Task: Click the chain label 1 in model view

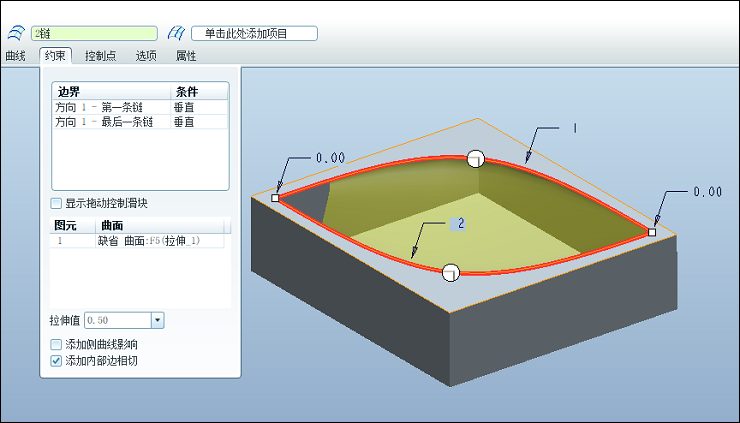Action: click(x=574, y=128)
